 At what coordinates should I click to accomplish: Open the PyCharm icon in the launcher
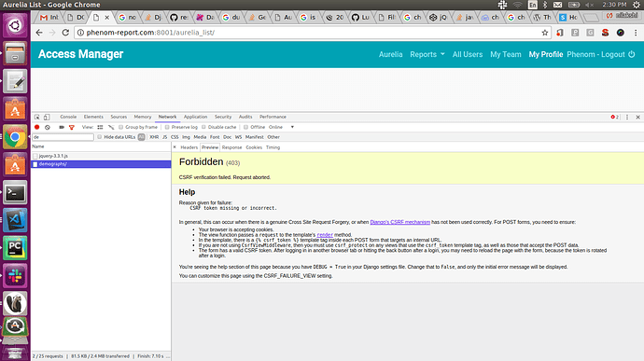pyautogui.click(x=15, y=247)
